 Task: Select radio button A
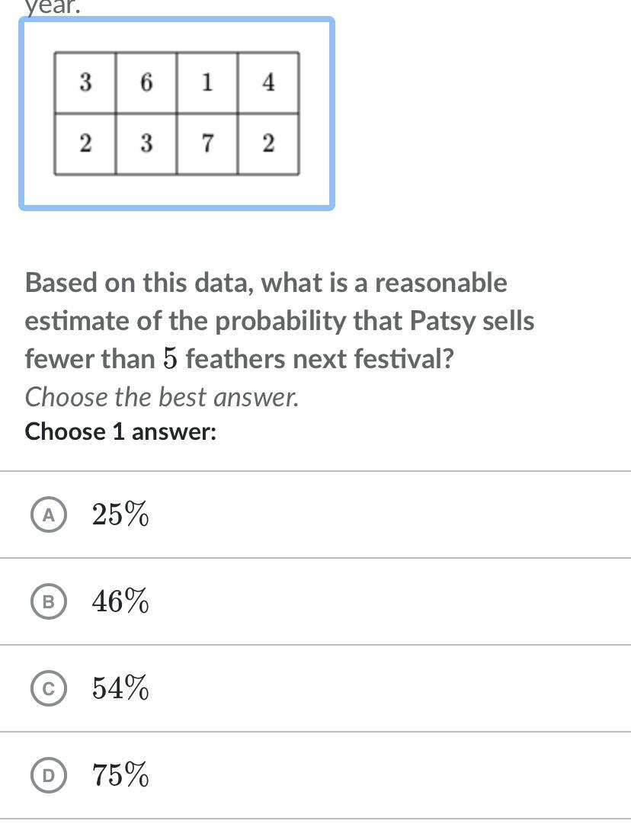click(x=49, y=515)
